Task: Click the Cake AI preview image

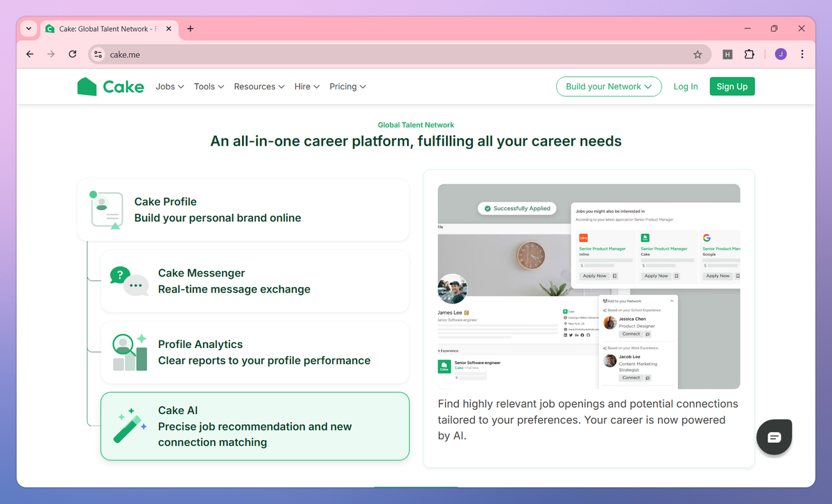Action: (x=589, y=286)
